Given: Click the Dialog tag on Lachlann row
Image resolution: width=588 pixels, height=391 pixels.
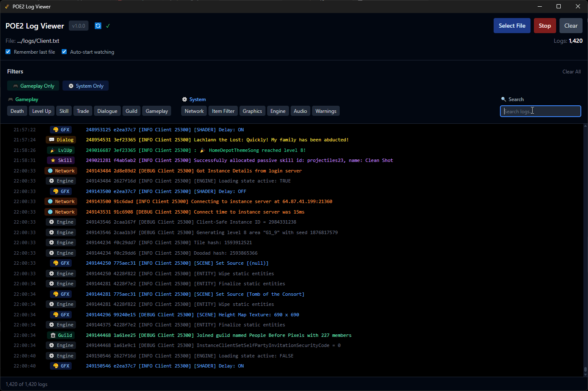Looking at the screenshot, I should pos(61,140).
